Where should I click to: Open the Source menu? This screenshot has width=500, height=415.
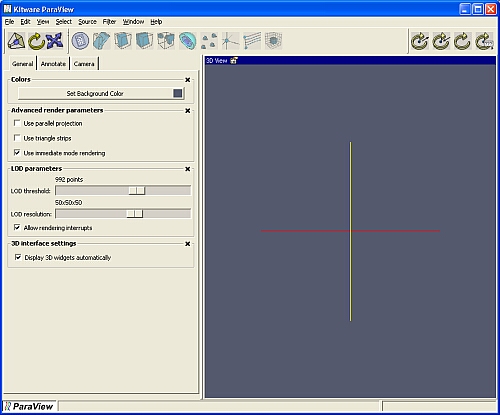[x=87, y=22]
